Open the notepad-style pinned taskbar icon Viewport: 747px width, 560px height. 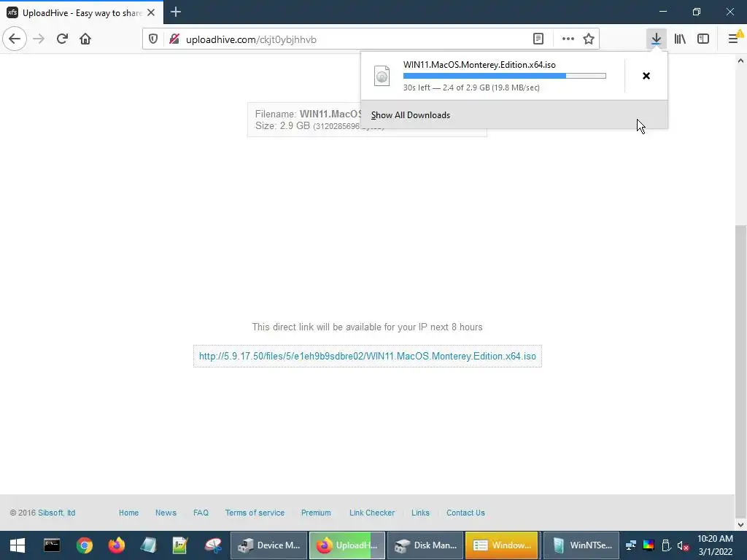tap(148, 545)
